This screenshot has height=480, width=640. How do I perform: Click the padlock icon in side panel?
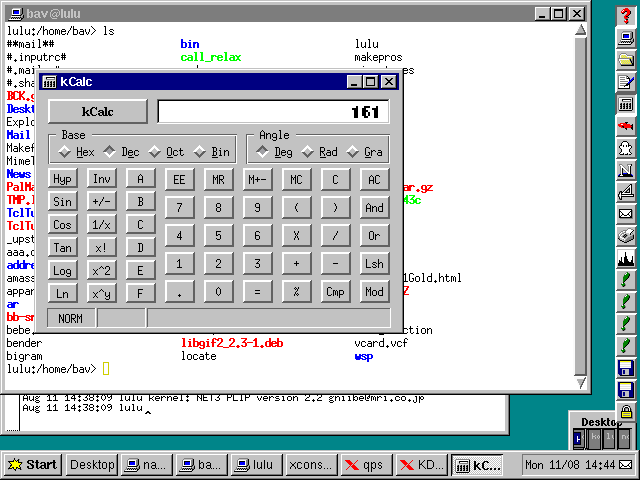point(626,411)
